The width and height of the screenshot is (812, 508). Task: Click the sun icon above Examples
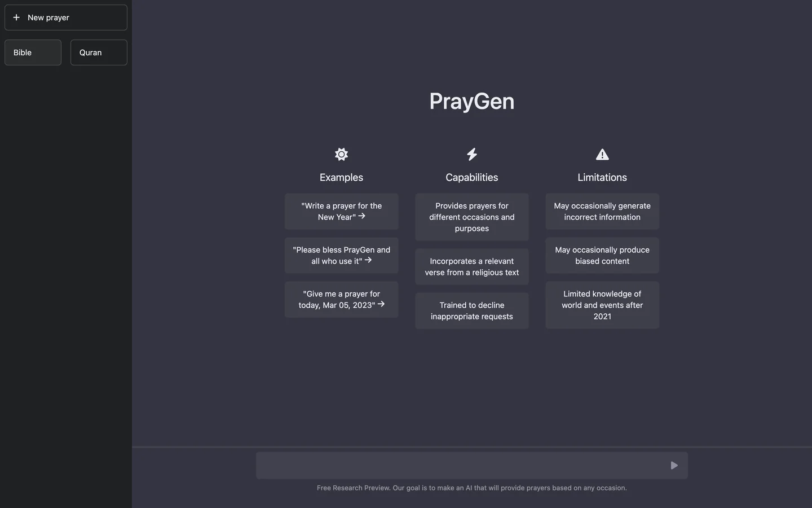(341, 154)
